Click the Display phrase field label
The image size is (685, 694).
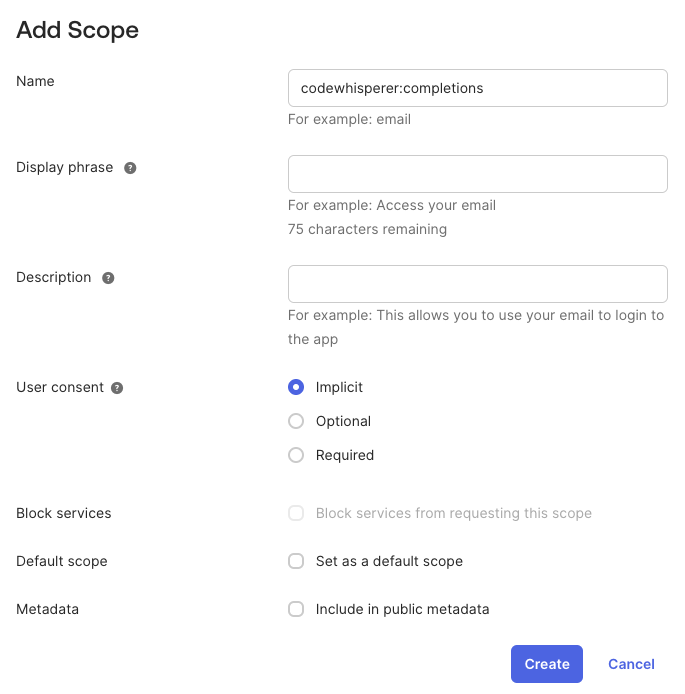[64, 167]
